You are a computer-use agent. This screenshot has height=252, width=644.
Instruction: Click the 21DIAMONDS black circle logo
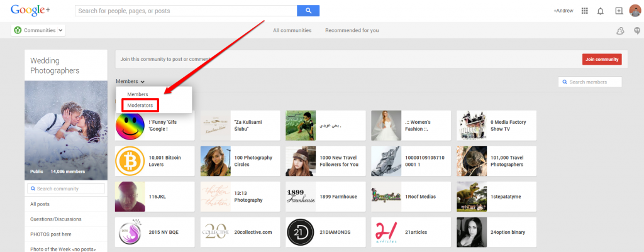coord(301,232)
